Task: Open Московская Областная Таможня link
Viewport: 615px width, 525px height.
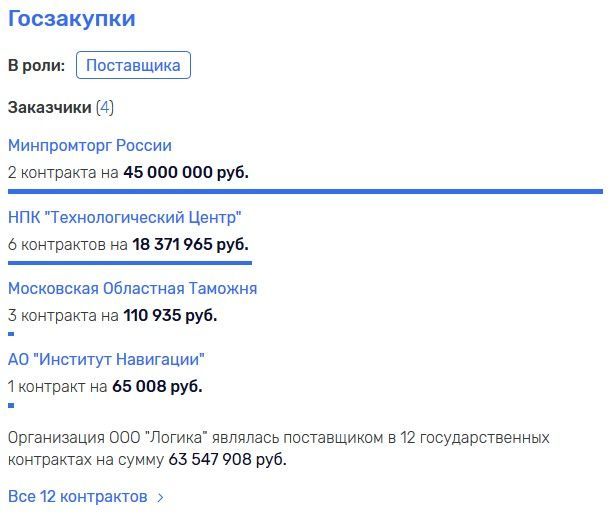Action: [x=133, y=289]
